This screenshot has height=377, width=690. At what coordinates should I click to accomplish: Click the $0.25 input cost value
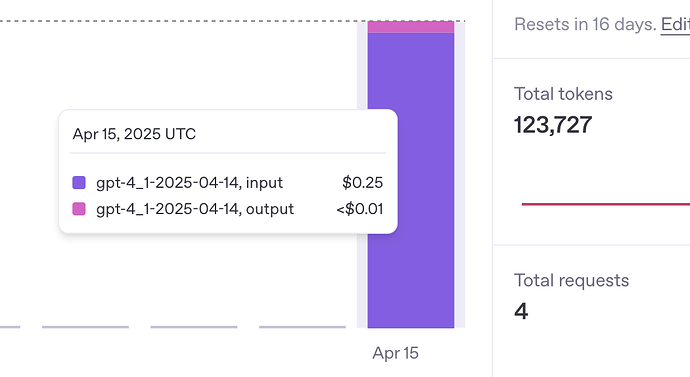[363, 183]
